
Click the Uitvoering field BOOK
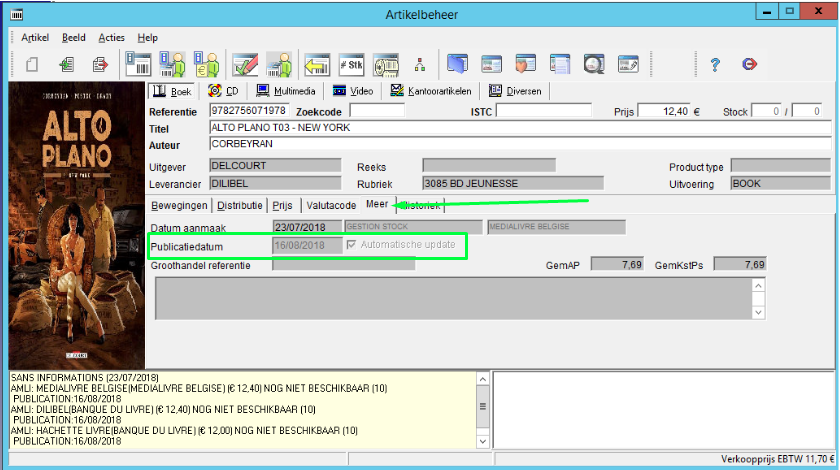click(x=781, y=183)
